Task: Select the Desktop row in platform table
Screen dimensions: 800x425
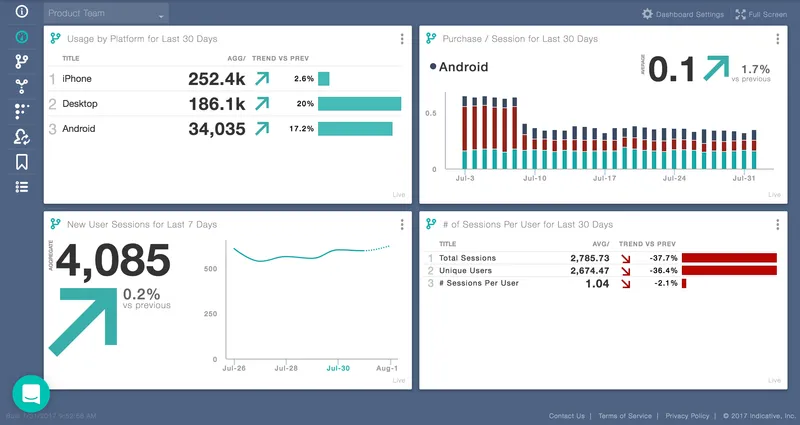Action: [224, 104]
